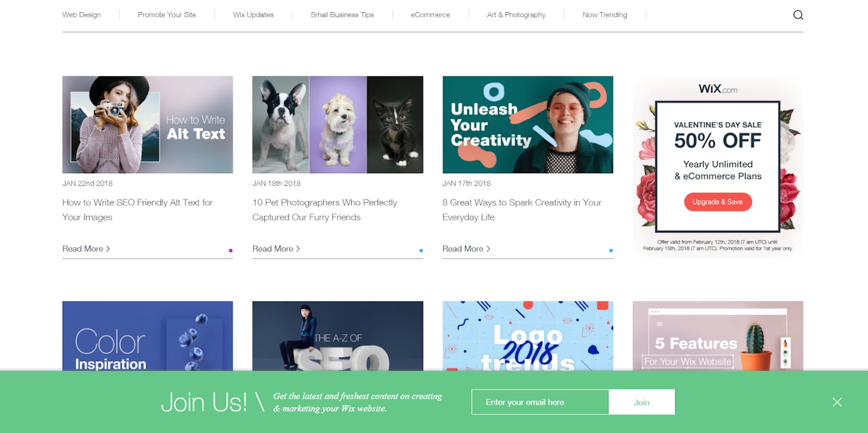The height and width of the screenshot is (433, 868).
Task: Open the search magnifier icon
Action: [x=798, y=15]
